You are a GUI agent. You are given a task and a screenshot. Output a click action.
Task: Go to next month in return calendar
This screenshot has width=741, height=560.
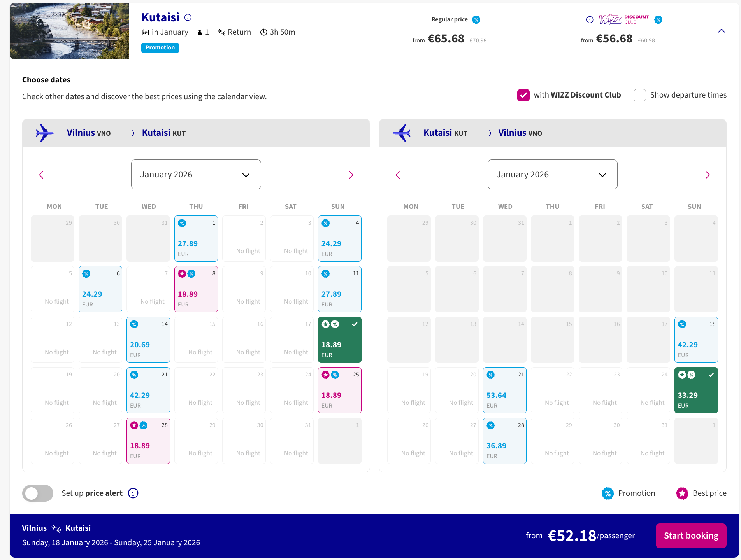coord(708,175)
